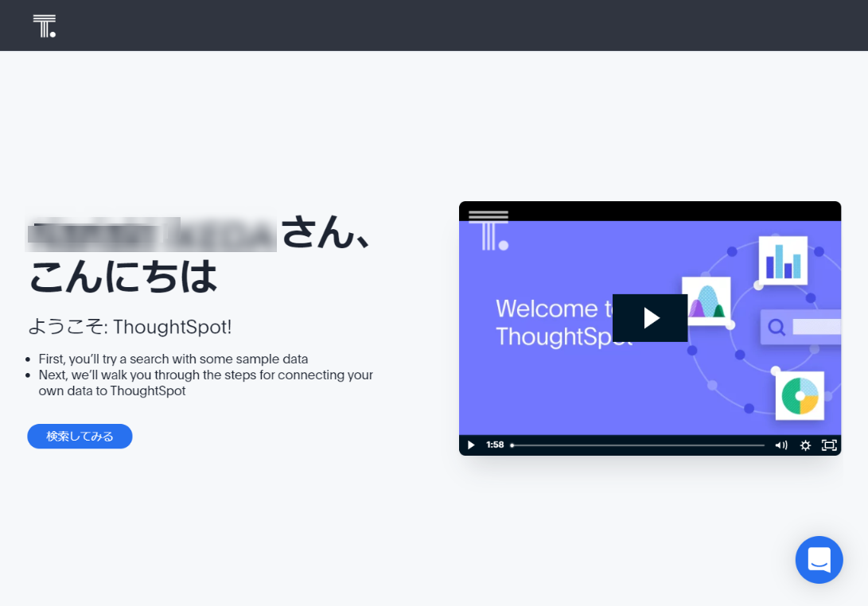Click the fullscreen icon on the video player
This screenshot has height=606, width=868.
tap(828, 445)
